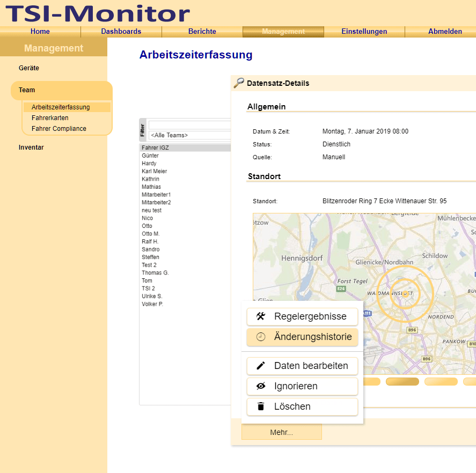Image resolution: width=476 pixels, height=473 pixels.
Task: Select Ignorieren menu entry
Action: (x=302, y=386)
